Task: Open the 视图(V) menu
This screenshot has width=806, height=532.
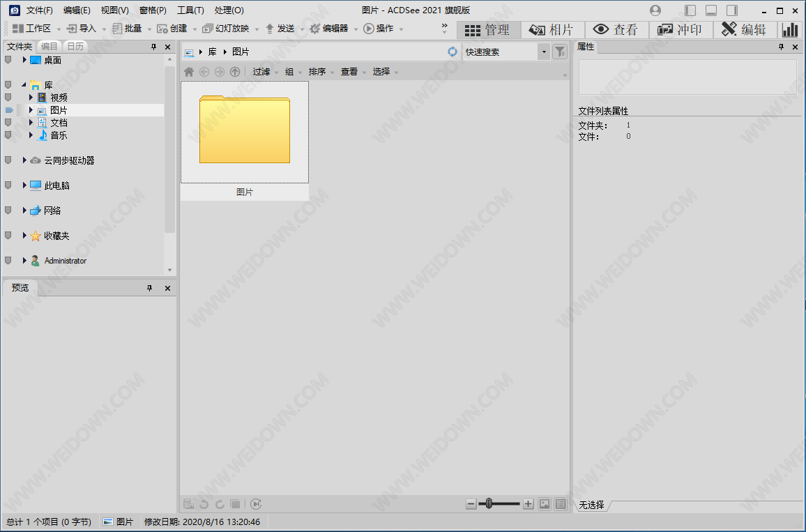Action: (114, 10)
